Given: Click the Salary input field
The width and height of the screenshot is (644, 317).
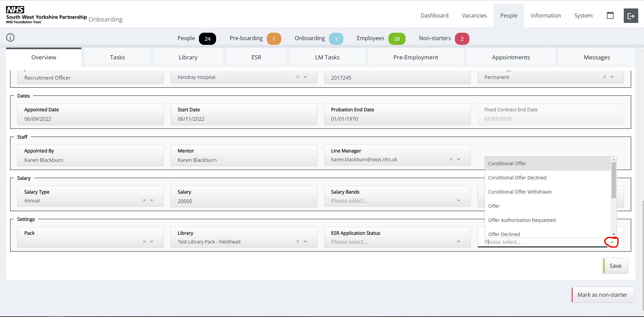Looking at the screenshot, I should (243, 201).
